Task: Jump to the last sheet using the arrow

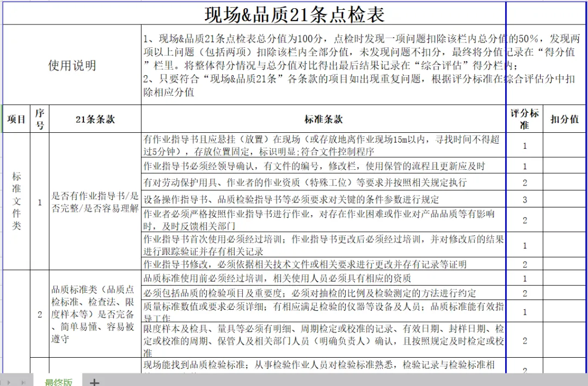Action: click(23, 383)
